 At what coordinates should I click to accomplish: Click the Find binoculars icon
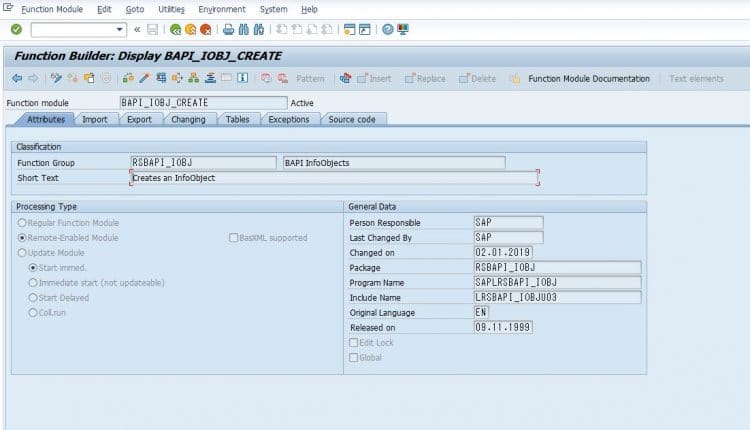[243, 30]
